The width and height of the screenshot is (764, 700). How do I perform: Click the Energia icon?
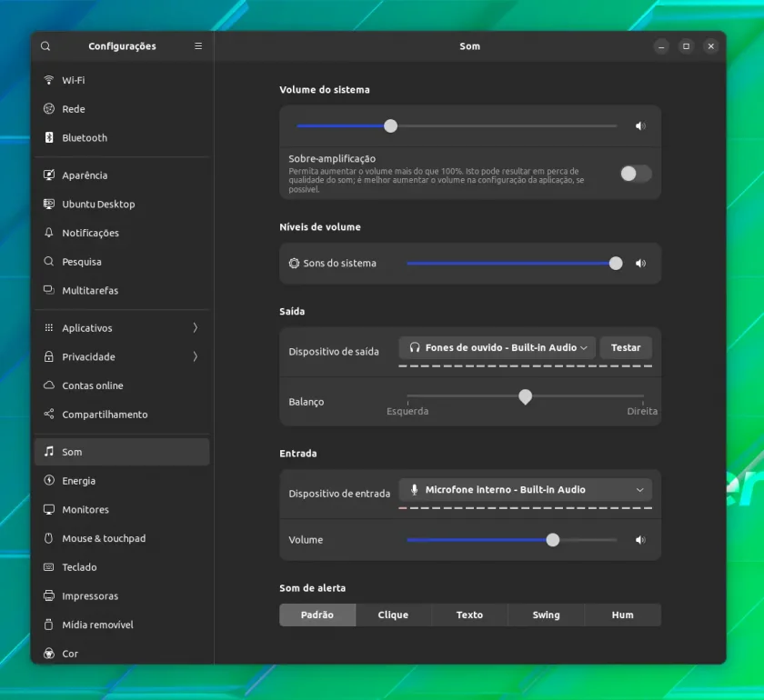[49, 480]
